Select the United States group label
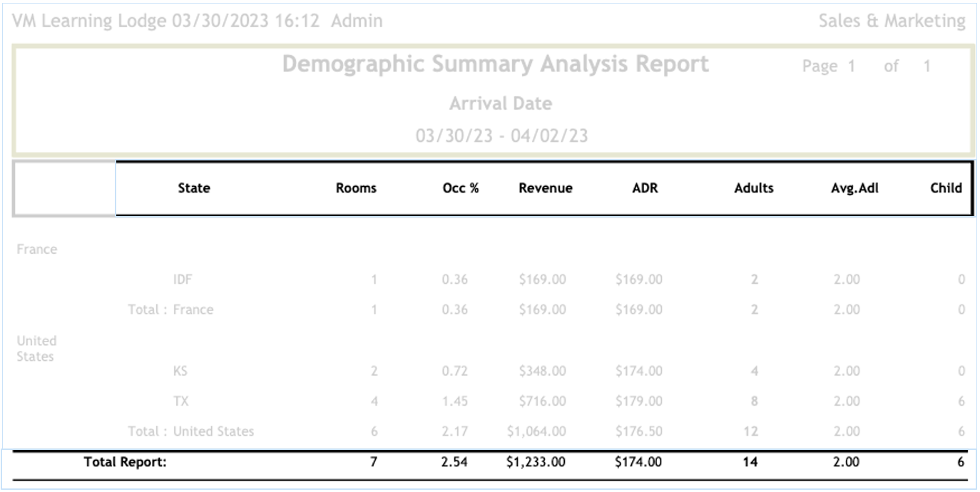 36,349
